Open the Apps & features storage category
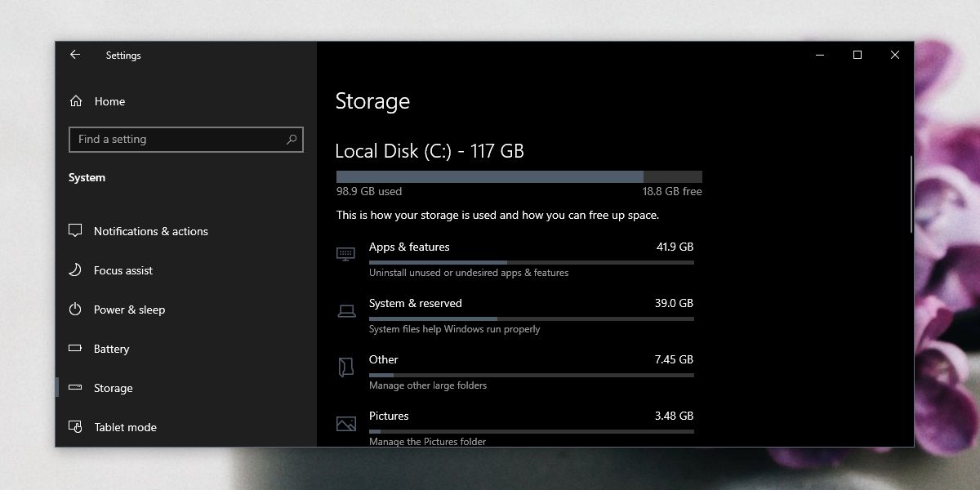The width and height of the screenshot is (980, 490). point(514,259)
